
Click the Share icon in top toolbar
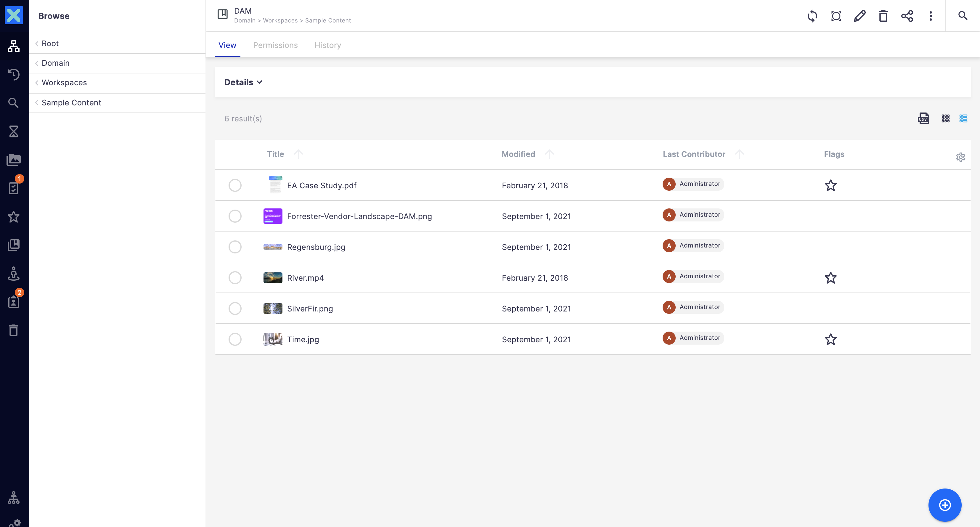[x=907, y=16]
